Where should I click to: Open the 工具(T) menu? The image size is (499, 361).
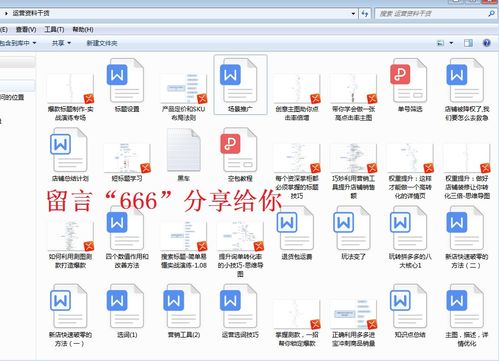coord(54,30)
